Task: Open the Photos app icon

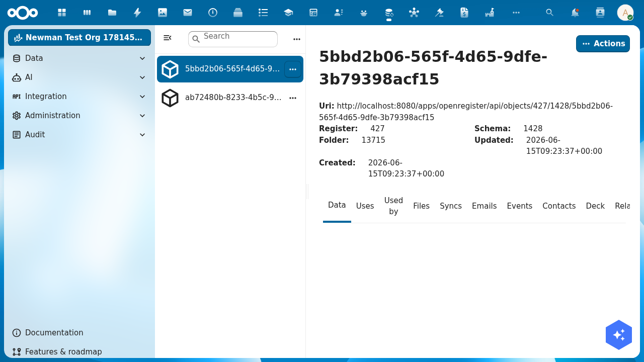Action: click(163, 13)
